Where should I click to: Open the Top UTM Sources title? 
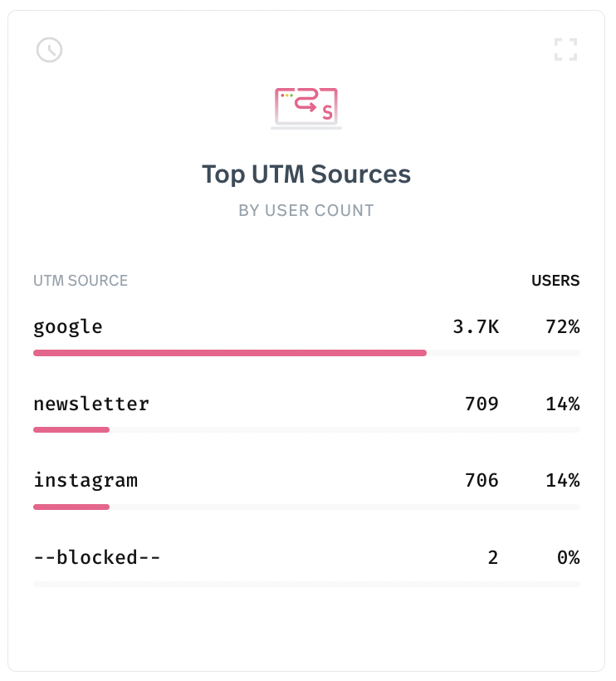(306, 174)
